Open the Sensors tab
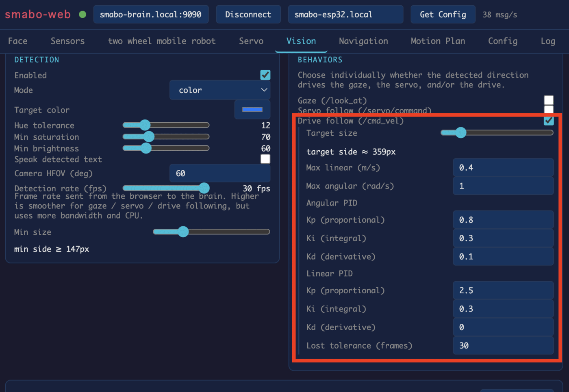Viewport: 569px width, 392px height. pyautogui.click(x=68, y=41)
